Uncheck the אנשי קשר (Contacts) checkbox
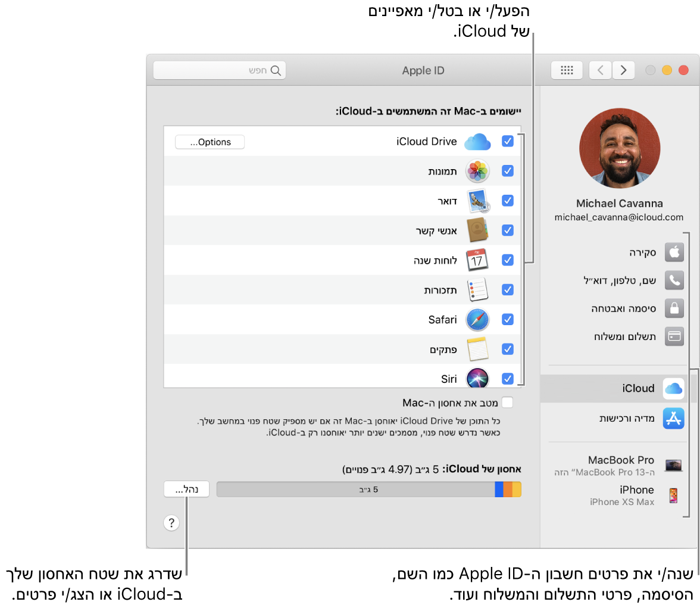700x608 pixels. pyautogui.click(x=508, y=230)
